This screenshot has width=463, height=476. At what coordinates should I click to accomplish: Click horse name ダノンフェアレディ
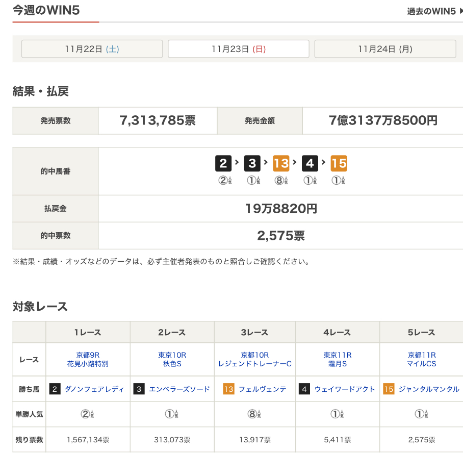click(x=94, y=389)
